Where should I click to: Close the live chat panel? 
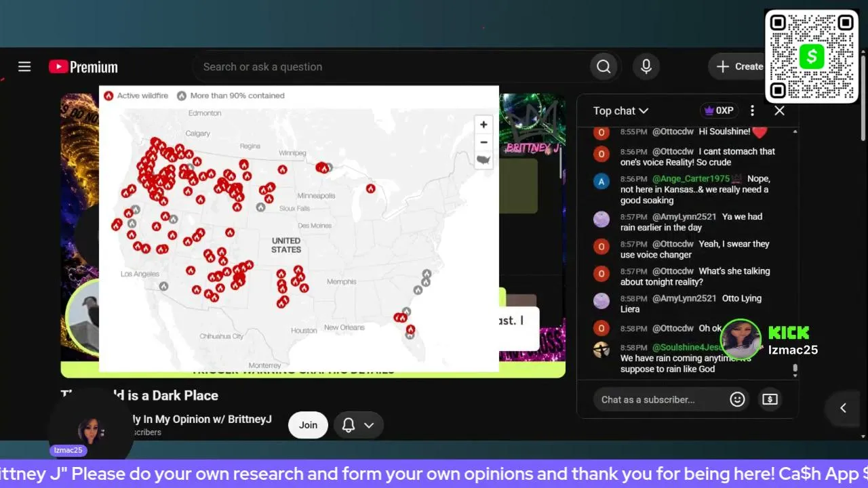779,110
